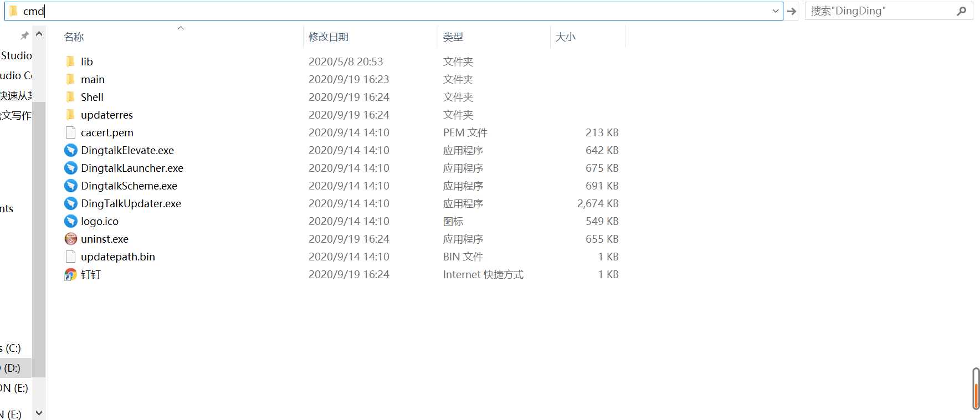Select the updaterres folder name
The height and width of the screenshot is (420, 980).
tap(107, 115)
